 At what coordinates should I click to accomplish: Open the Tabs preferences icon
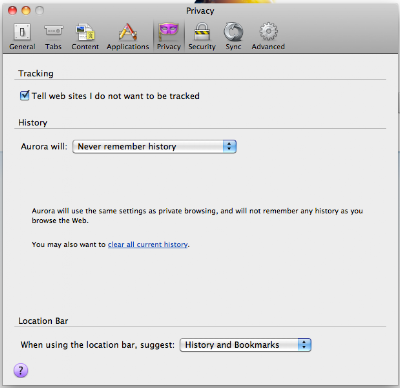point(53,31)
